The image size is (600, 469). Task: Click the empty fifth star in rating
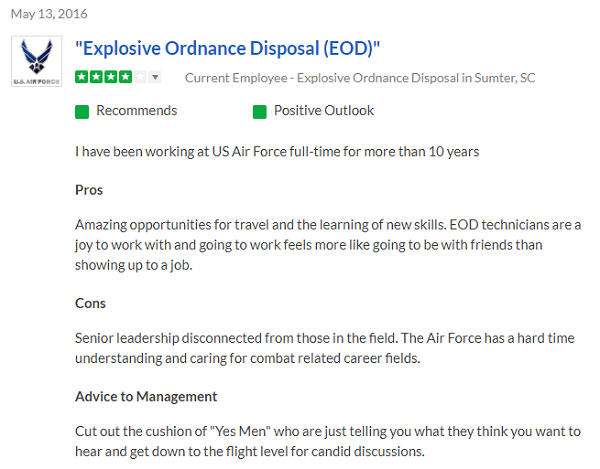140,78
